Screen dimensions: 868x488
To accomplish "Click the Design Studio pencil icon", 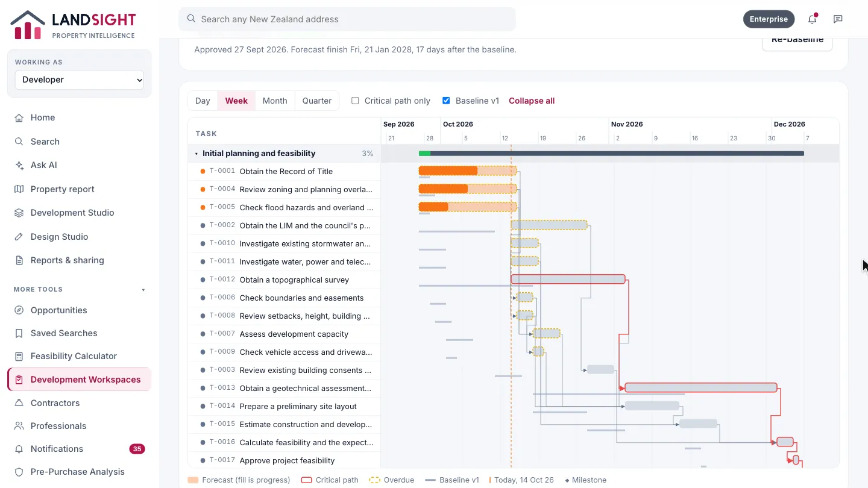I will (19, 237).
